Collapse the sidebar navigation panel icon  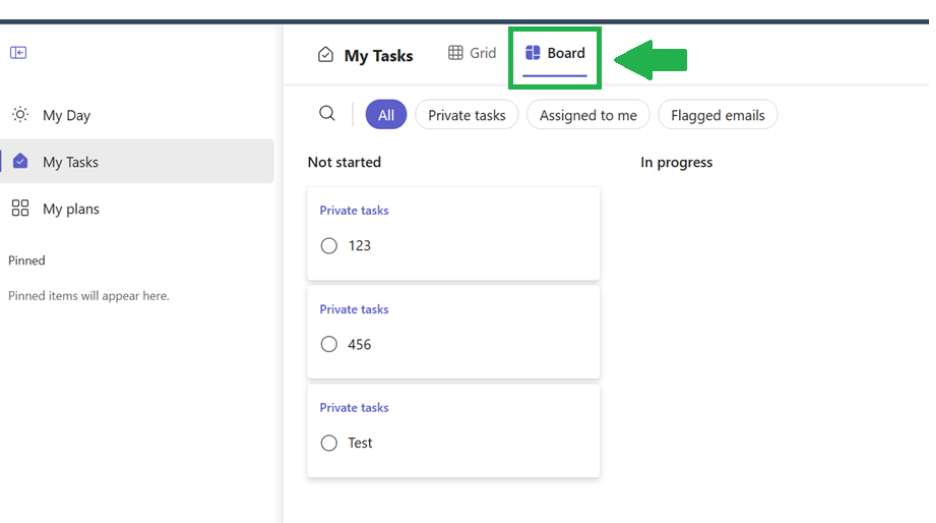(x=18, y=53)
